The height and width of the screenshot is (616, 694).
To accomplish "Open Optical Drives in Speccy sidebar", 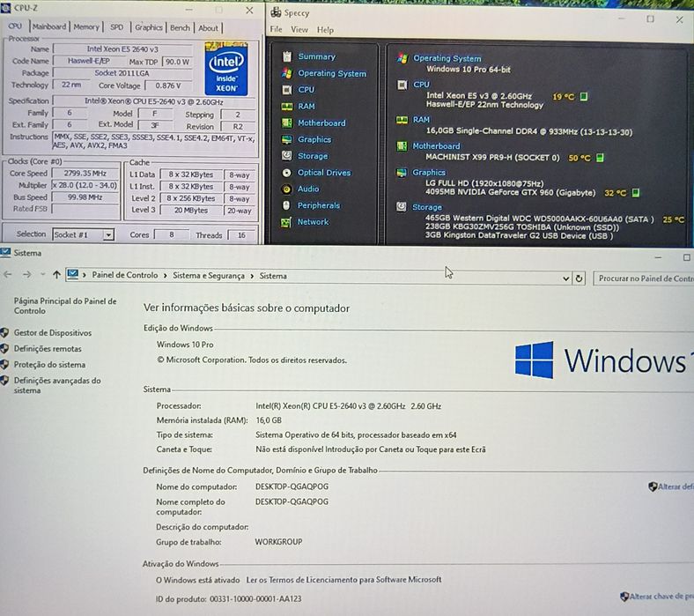I will pyautogui.click(x=323, y=173).
